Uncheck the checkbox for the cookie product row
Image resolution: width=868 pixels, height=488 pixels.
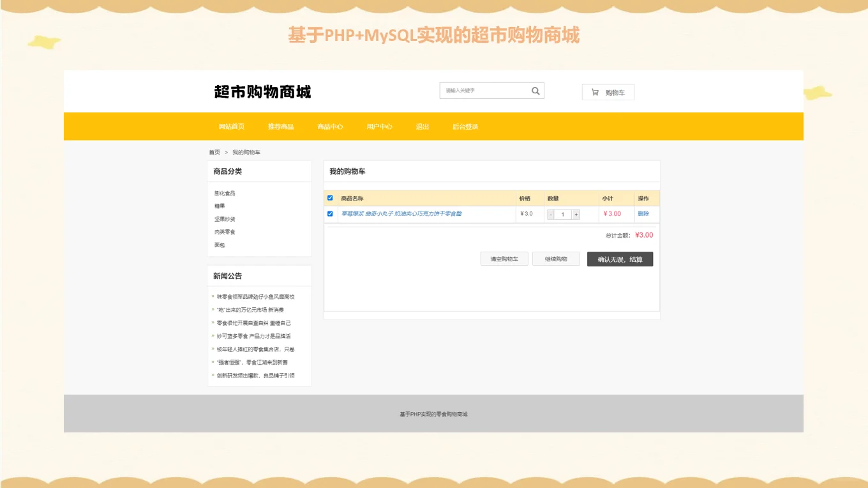(x=330, y=214)
